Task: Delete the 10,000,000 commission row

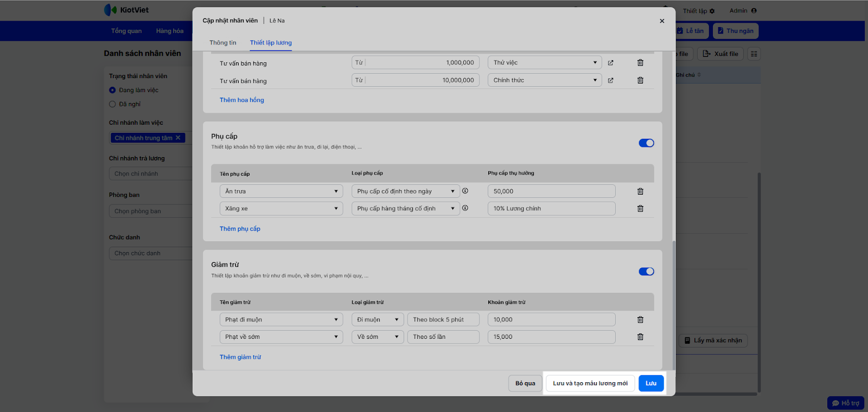Action: [x=640, y=80]
